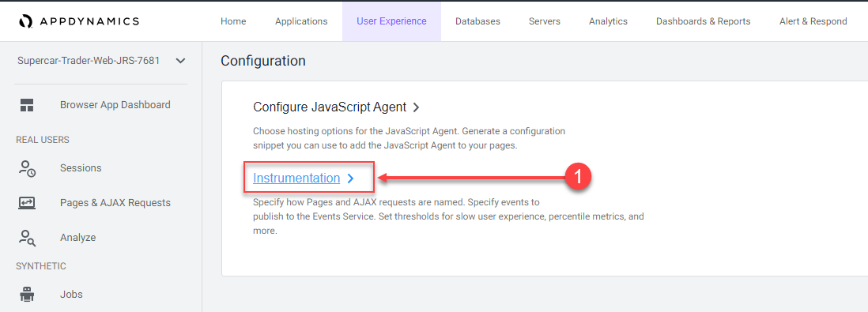
Task: Go to the Home tab
Action: coord(233,21)
